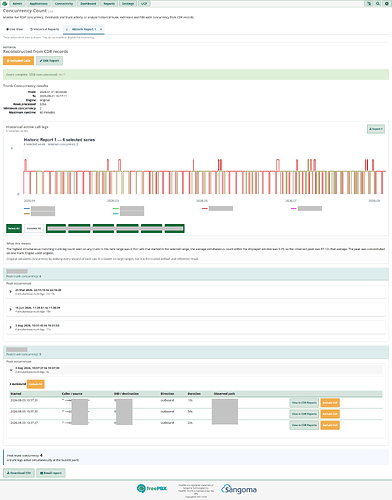Click the Caller / source column header
The image size is (392, 500).
pyautogui.click(x=72, y=394)
